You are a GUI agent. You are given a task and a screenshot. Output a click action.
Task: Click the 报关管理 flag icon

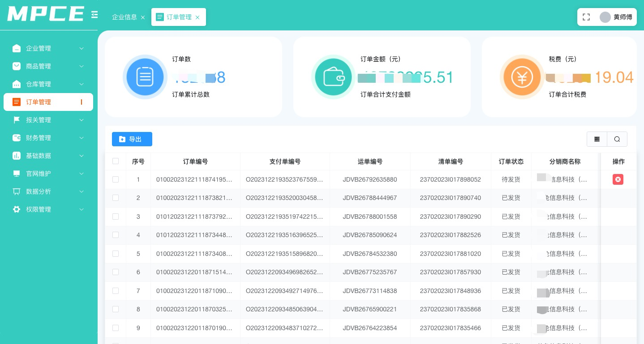point(17,120)
